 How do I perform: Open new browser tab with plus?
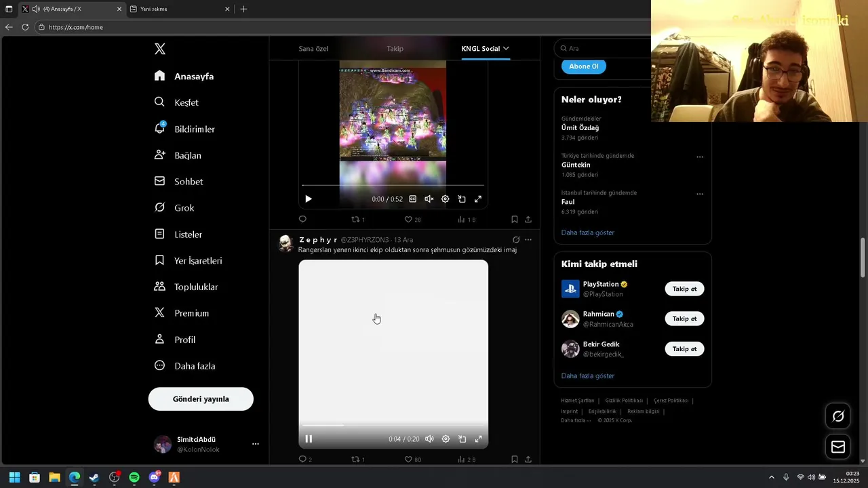click(243, 9)
